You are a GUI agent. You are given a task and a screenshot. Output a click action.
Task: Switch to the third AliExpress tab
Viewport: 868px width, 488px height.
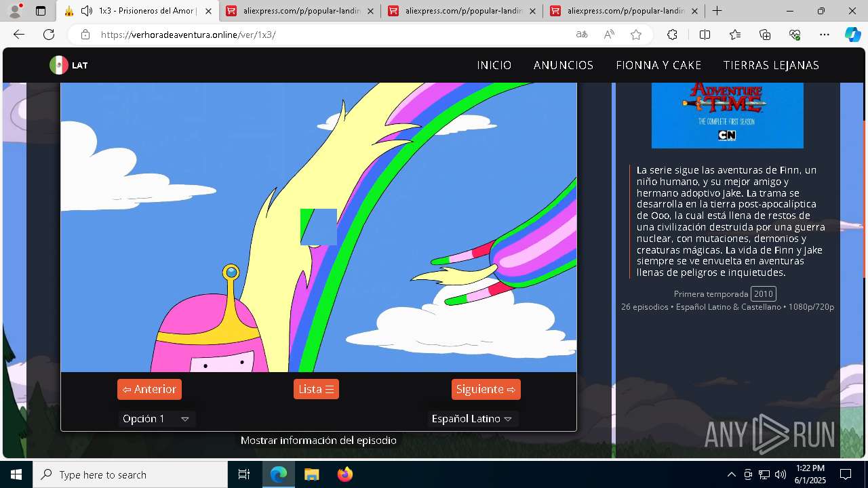625,11
